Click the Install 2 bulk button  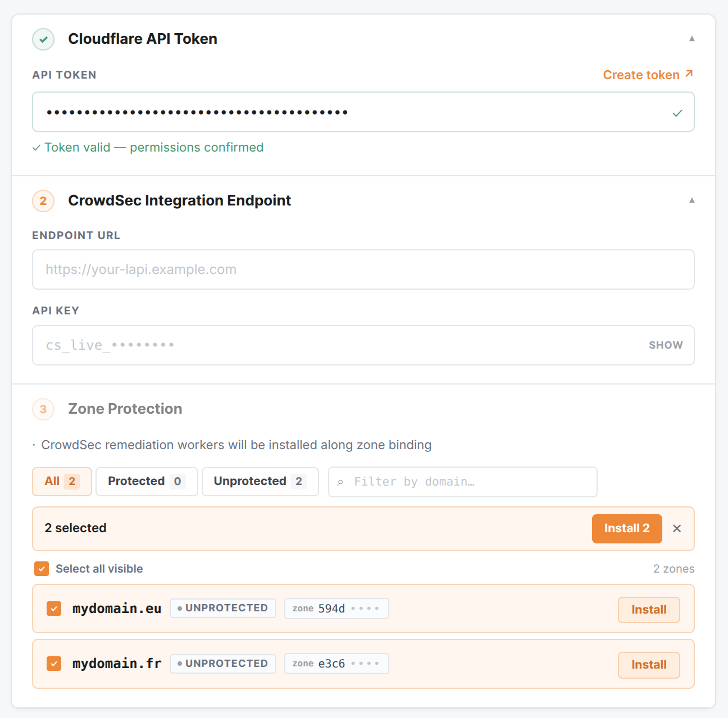tap(627, 529)
